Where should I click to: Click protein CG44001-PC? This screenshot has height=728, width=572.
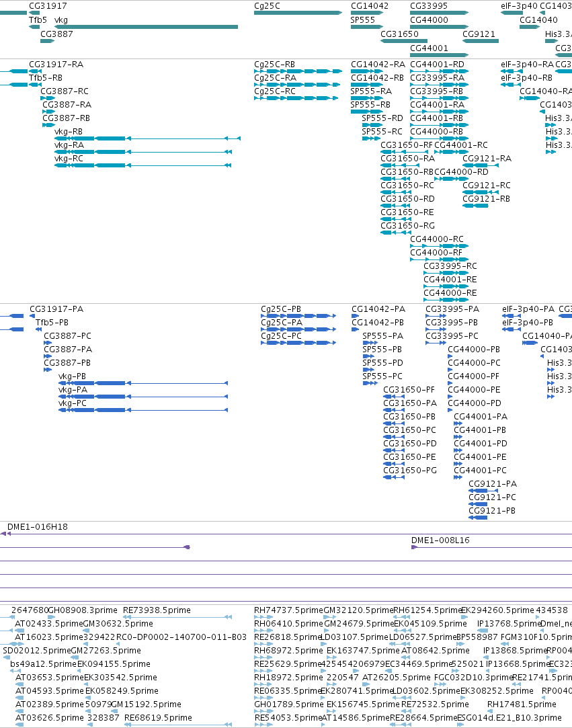coord(480,471)
